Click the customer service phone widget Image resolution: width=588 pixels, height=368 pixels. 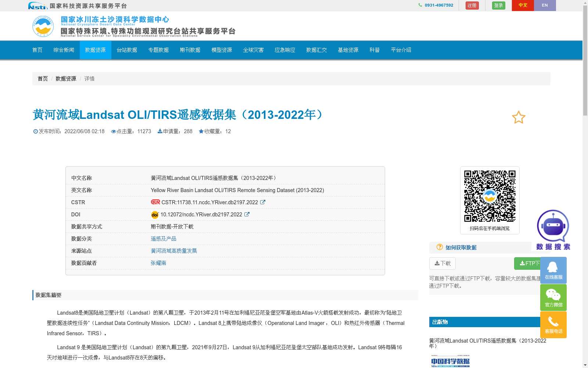coord(553,325)
